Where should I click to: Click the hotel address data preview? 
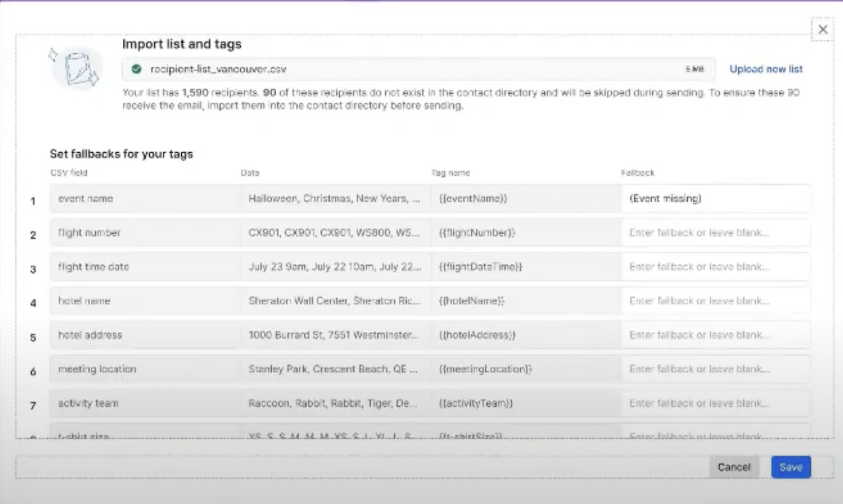[334, 335]
